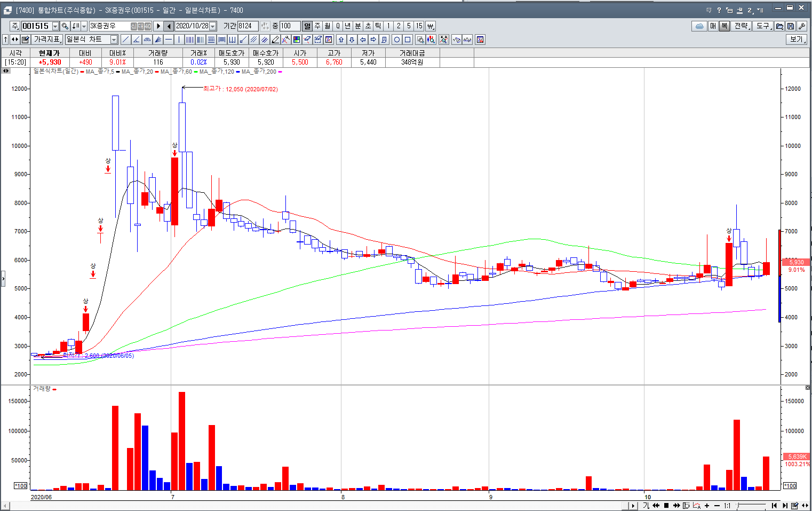Save chart with the floppy disk icon
The image size is (812, 511).
click(790, 26)
